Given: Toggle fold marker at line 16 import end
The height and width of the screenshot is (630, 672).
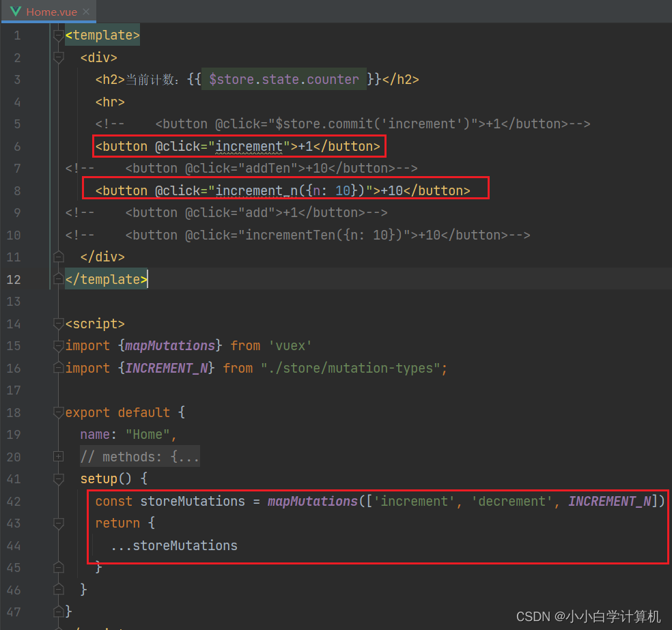Looking at the screenshot, I should pos(59,368).
